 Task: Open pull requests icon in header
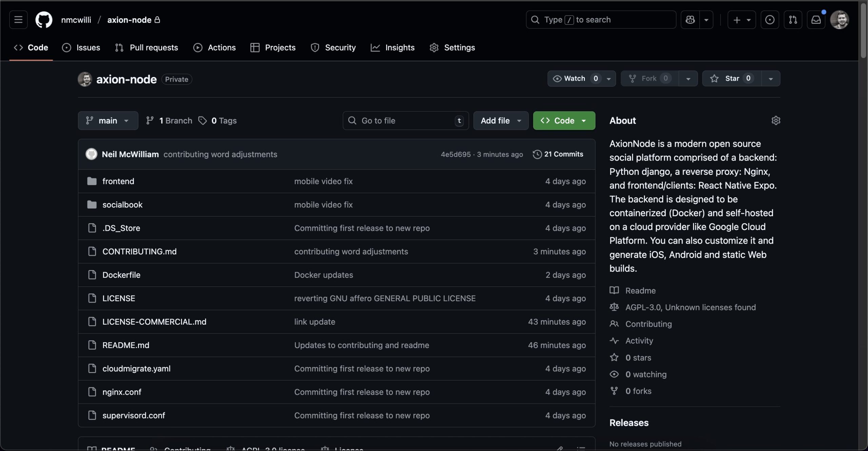click(x=793, y=20)
